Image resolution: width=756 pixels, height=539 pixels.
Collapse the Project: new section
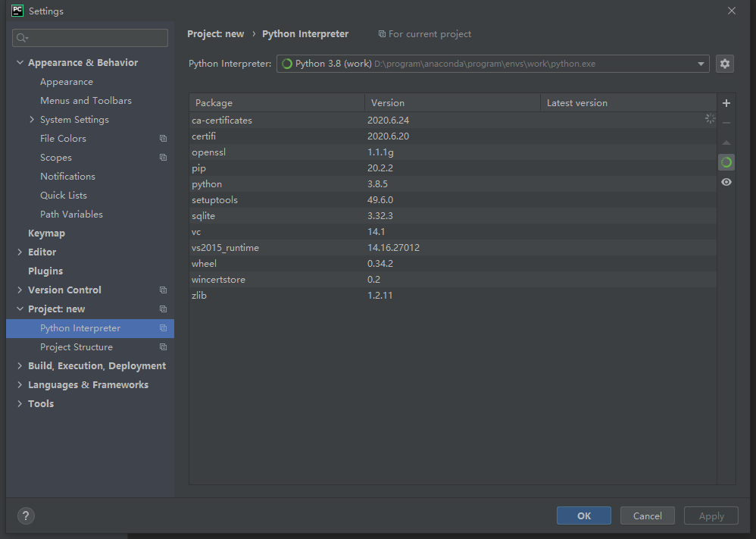tap(20, 309)
